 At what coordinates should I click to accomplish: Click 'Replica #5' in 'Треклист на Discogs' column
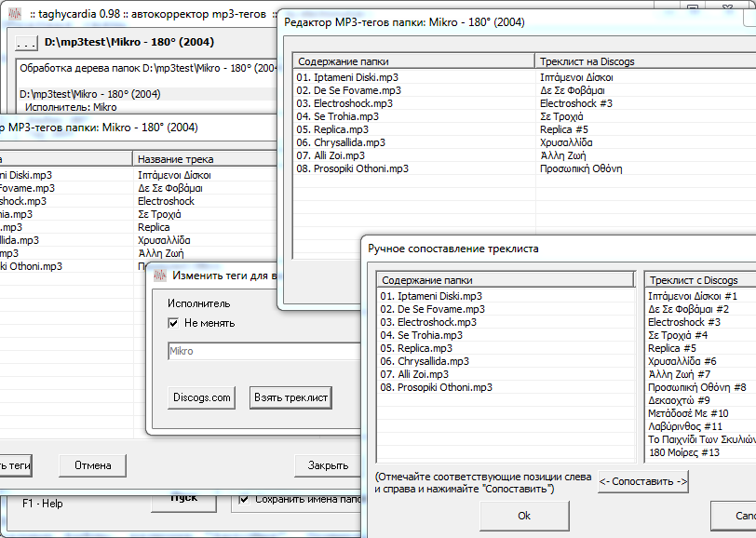point(564,129)
